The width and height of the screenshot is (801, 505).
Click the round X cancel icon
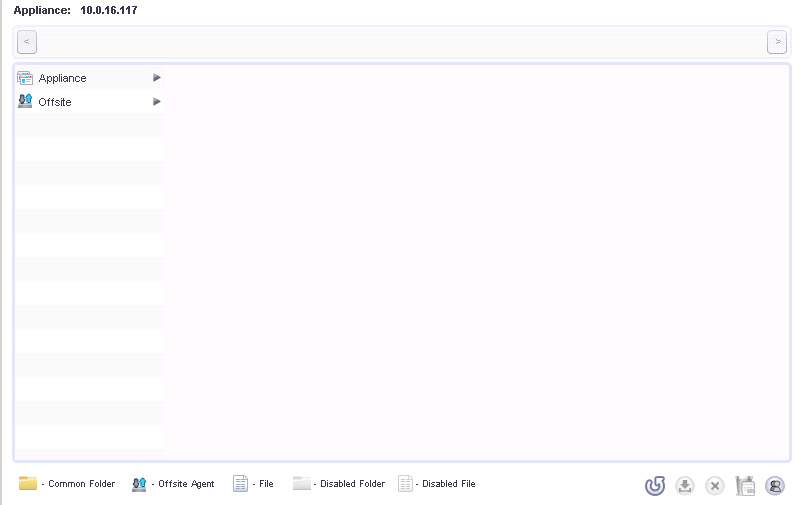coord(715,486)
